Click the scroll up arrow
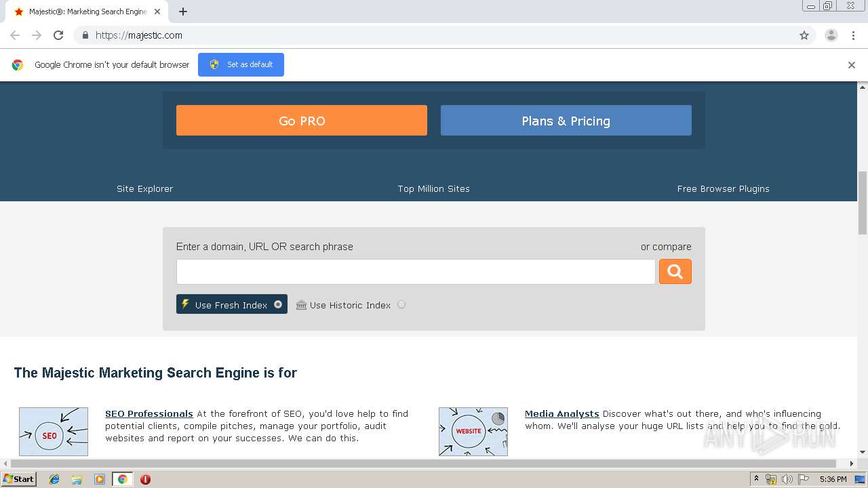Viewport: 868px width, 488px height. pos(863,87)
